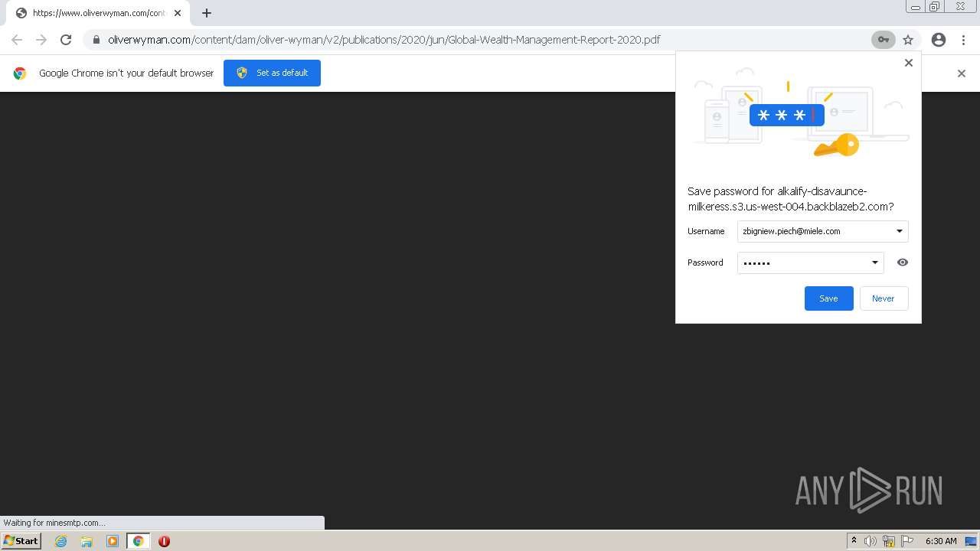
Task: Click the 6:30 AM clock
Action: (941, 541)
